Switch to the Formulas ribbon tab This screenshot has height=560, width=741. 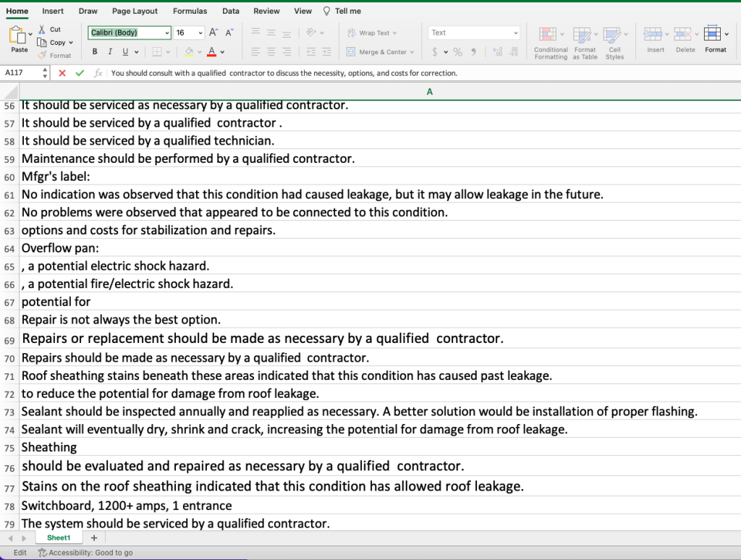(x=190, y=11)
